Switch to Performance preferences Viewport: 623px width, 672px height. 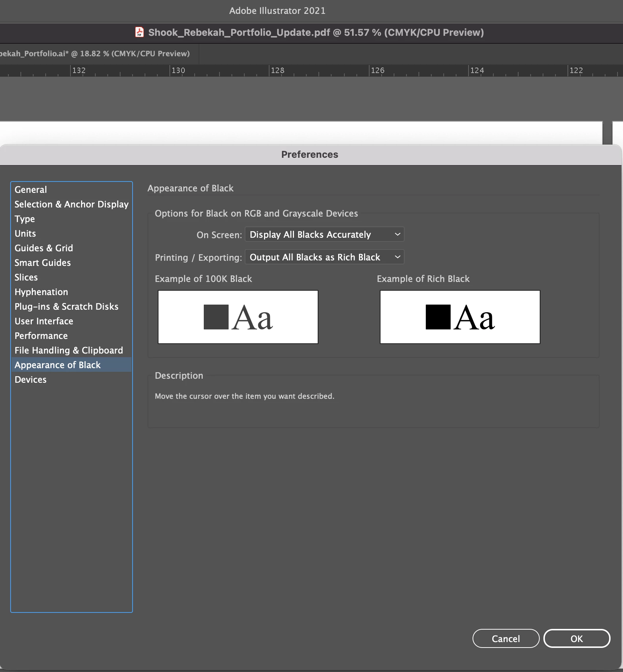click(71, 336)
